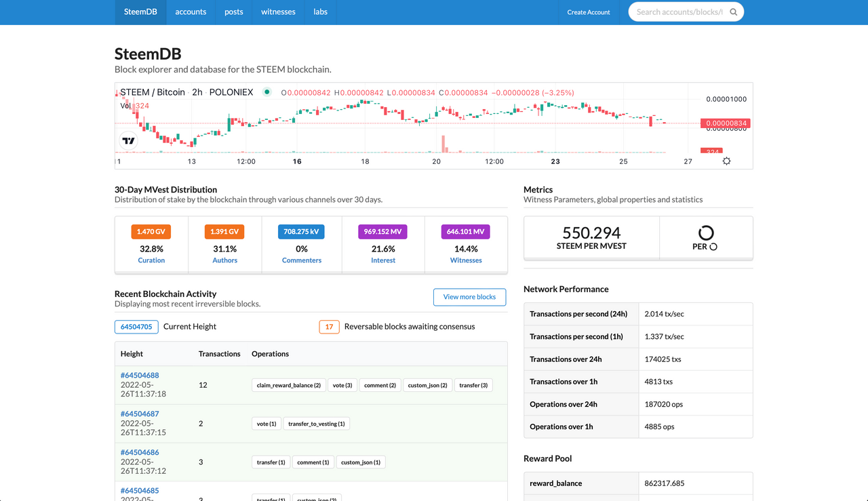Open the Interest distribution link

383,260
